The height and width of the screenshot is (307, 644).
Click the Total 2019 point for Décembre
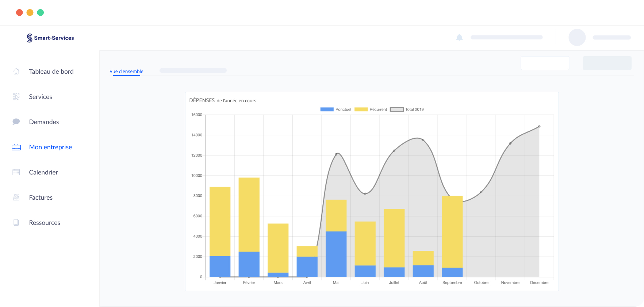(x=539, y=127)
